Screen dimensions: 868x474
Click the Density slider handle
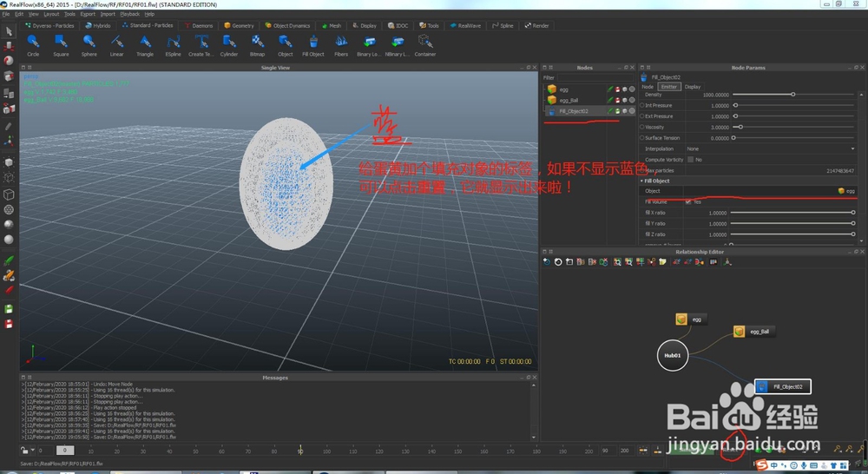coord(792,95)
